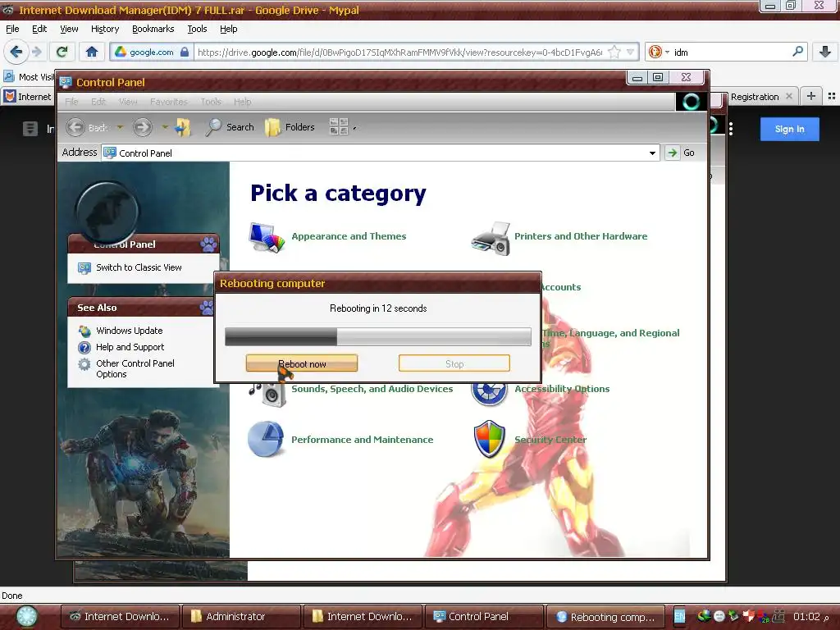Image resolution: width=840 pixels, height=630 pixels.
Task: Open Performance and Maintenance link
Action: (362, 440)
